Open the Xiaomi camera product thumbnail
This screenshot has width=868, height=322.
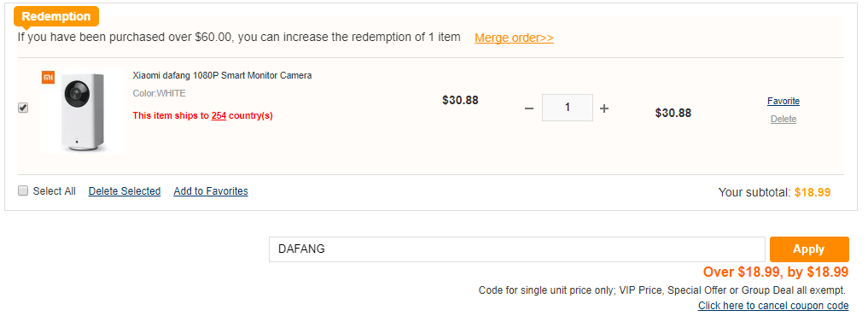tap(82, 111)
